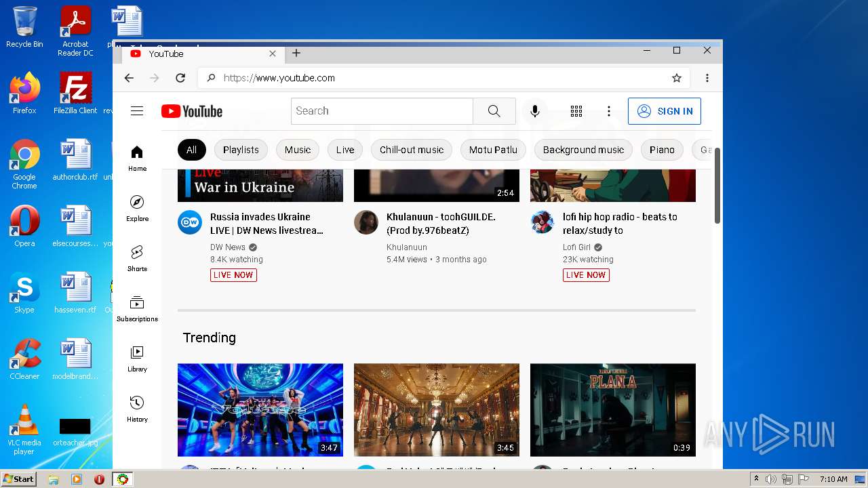Open Library in sidebar
This screenshot has width=868, height=488.
[x=137, y=359]
